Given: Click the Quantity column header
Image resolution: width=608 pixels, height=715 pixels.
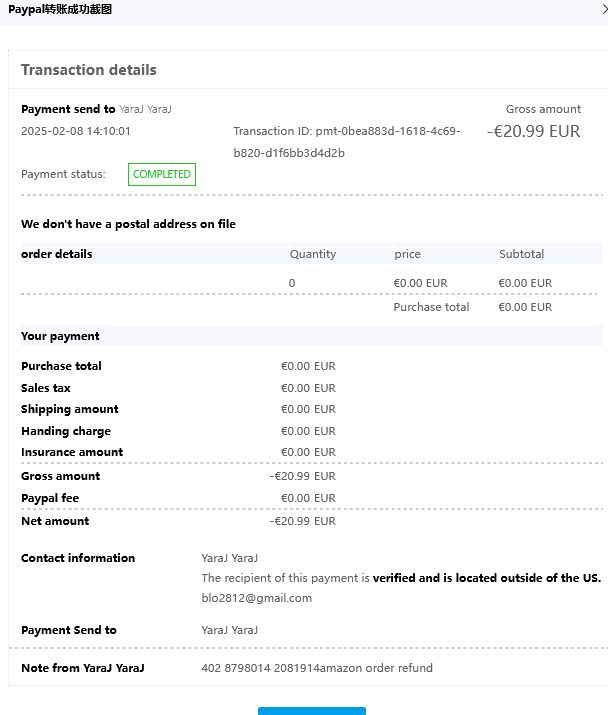Looking at the screenshot, I should click(313, 254).
